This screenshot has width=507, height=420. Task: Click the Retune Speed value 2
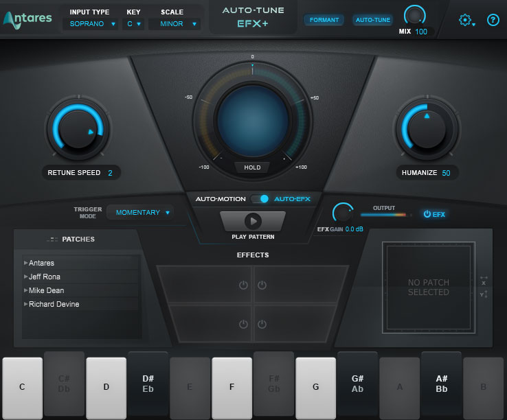110,173
